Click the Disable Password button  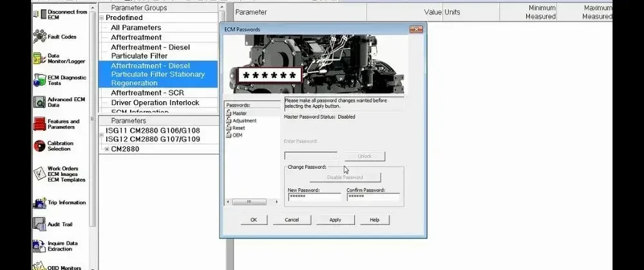click(x=345, y=177)
